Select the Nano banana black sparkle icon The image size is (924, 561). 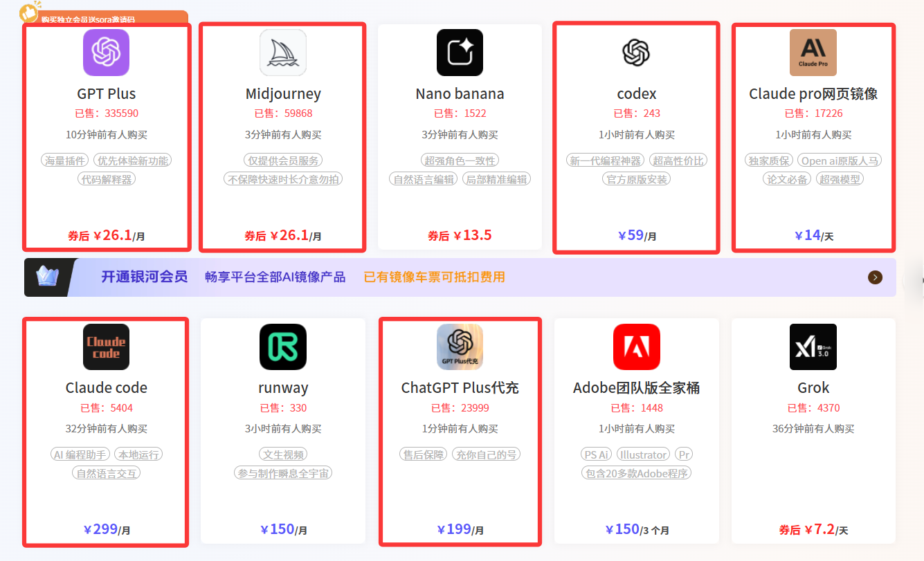pyautogui.click(x=460, y=53)
